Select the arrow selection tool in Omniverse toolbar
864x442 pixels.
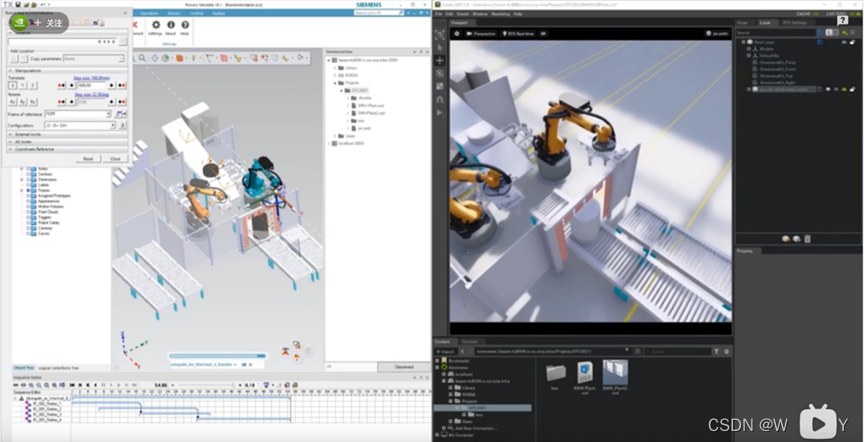tap(440, 48)
